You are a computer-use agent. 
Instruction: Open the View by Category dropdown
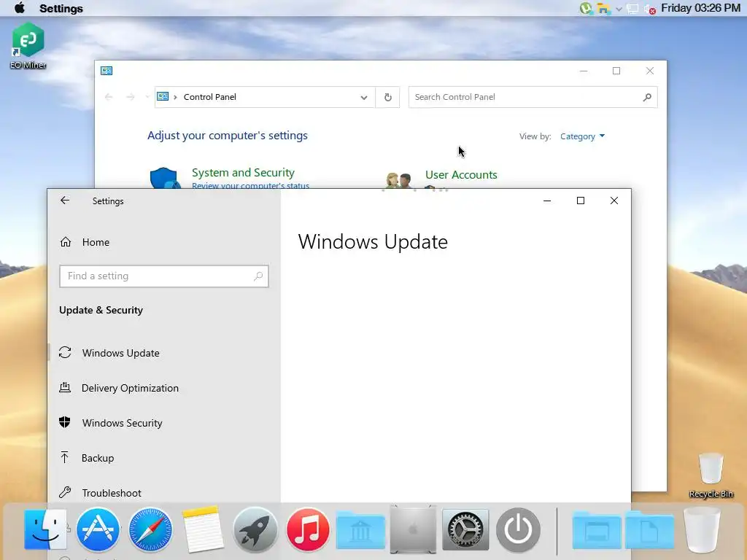pos(582,136)
